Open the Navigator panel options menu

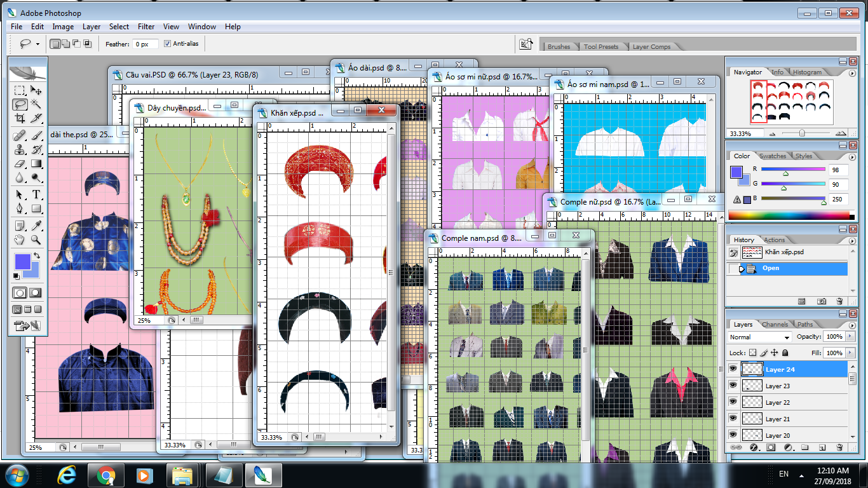pos(851,72)
